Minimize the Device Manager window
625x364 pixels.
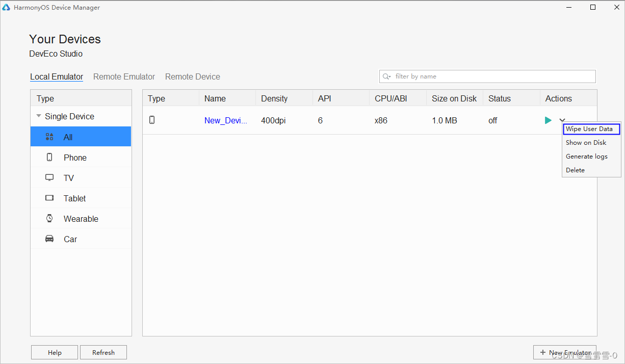(569, 8)
